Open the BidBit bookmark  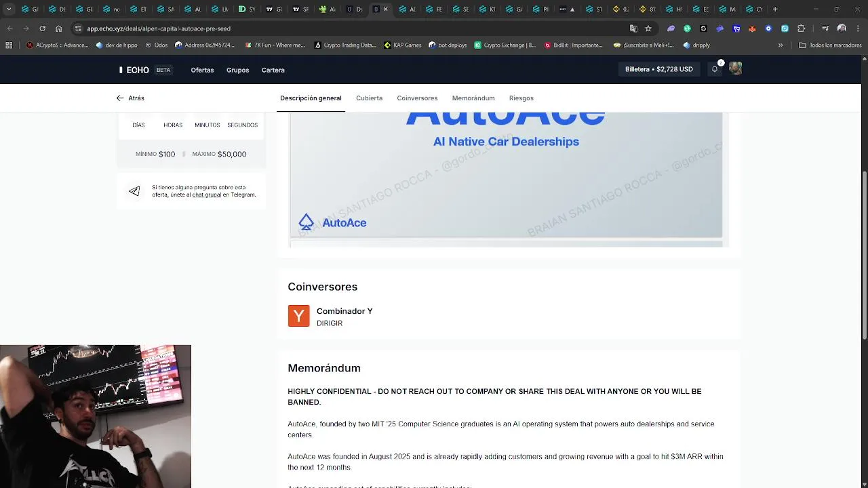[573, 45]
